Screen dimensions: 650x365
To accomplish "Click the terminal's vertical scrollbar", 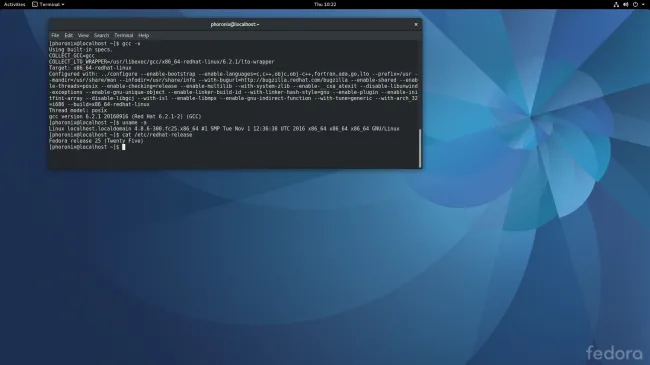I will [x=420, y=148].
